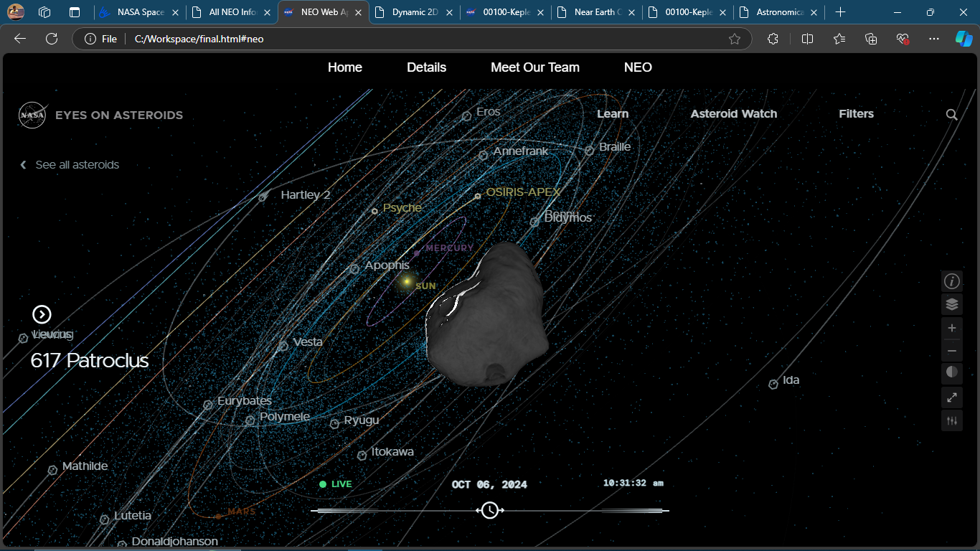Select the Apophis asteroid marker

pos(354,269)
